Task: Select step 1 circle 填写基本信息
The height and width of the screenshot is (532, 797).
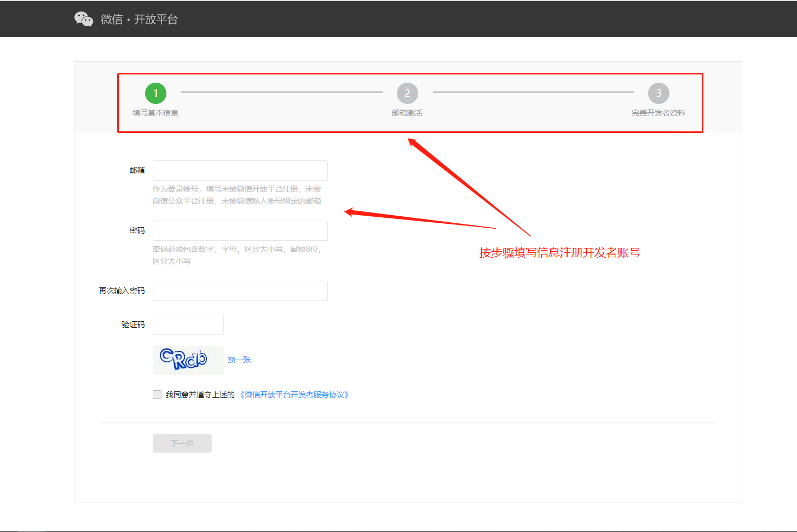Action: 155,93
